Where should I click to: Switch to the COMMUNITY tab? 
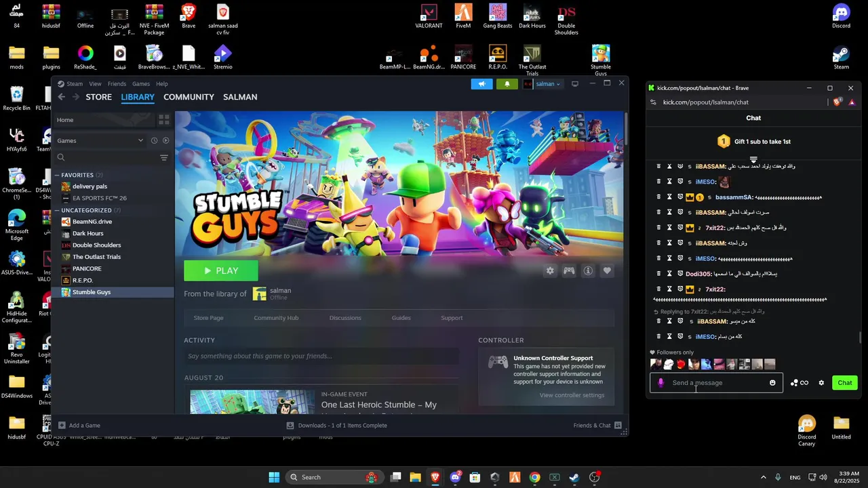(189, 97)
